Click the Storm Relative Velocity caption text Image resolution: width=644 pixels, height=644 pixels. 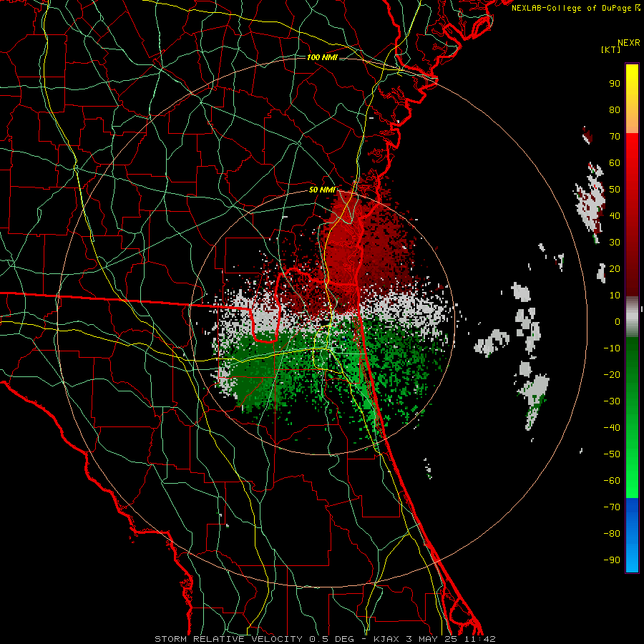(x=326, y=639)
